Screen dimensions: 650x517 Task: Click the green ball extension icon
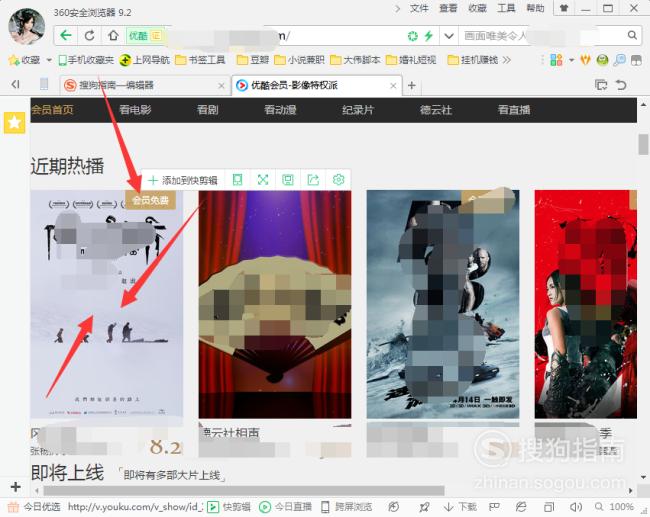click(602, 61)
